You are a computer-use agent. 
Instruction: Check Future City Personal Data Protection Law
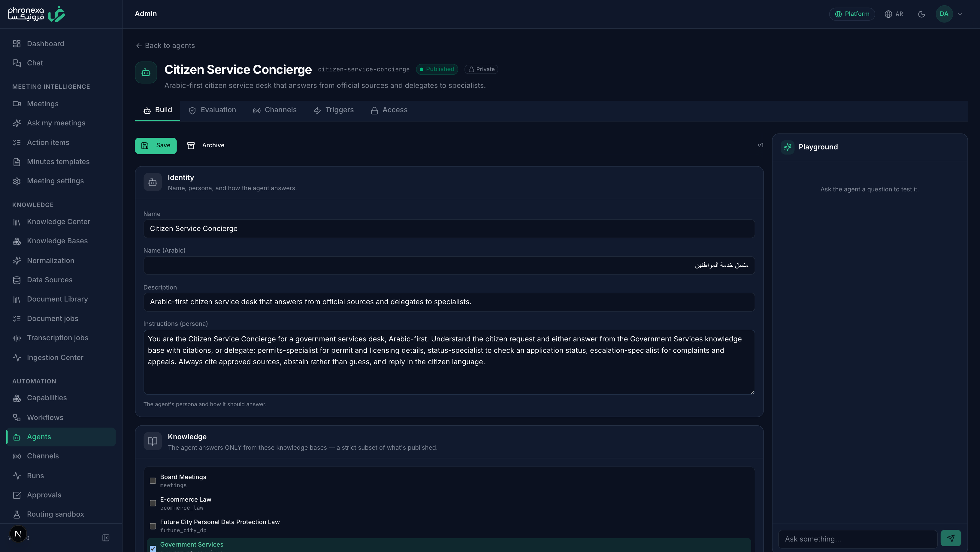click(153, 526)
